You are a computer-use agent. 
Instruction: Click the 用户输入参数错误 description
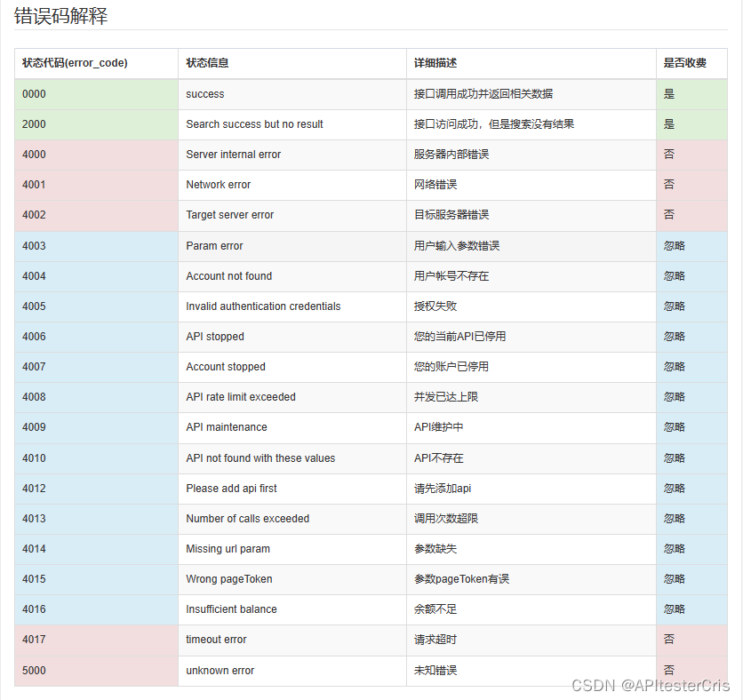(x=457, y=246)
